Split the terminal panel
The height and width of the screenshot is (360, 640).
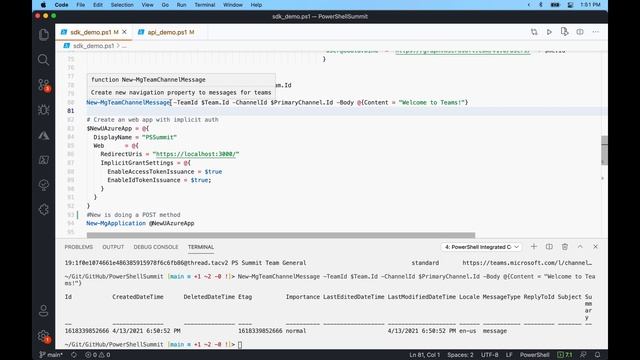coord(549,247)
